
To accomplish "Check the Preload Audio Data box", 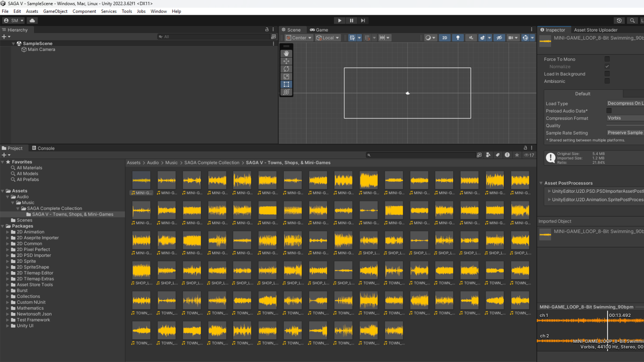I will coord(609,111).
